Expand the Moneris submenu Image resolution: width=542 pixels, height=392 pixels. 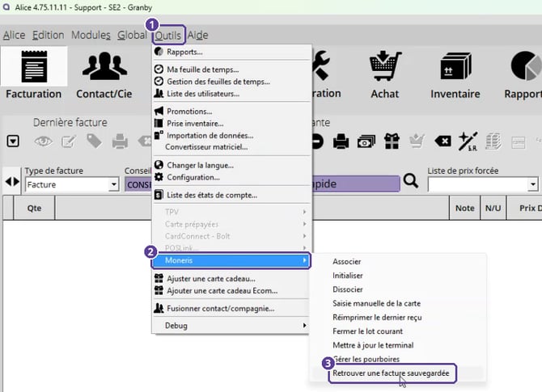coord(231,260)
